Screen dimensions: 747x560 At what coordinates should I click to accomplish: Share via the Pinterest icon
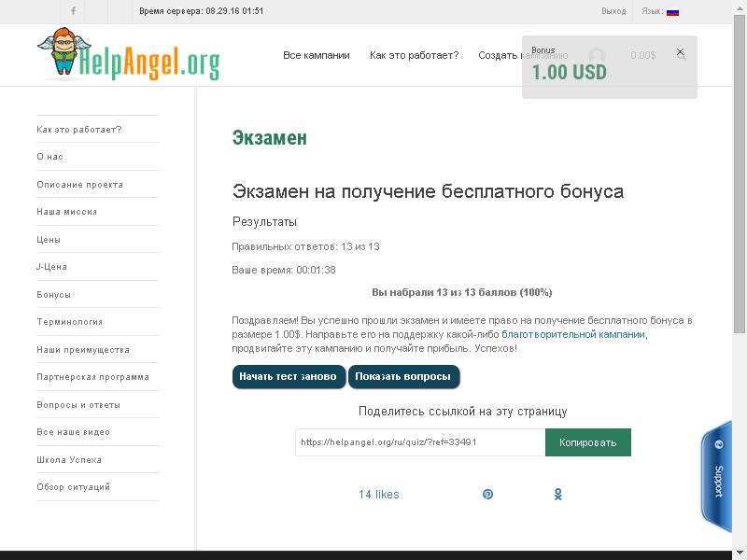click(x=487, y=495)
